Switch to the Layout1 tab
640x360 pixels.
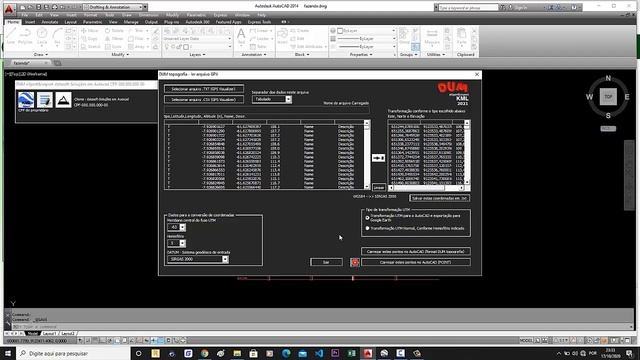(49, 333)
